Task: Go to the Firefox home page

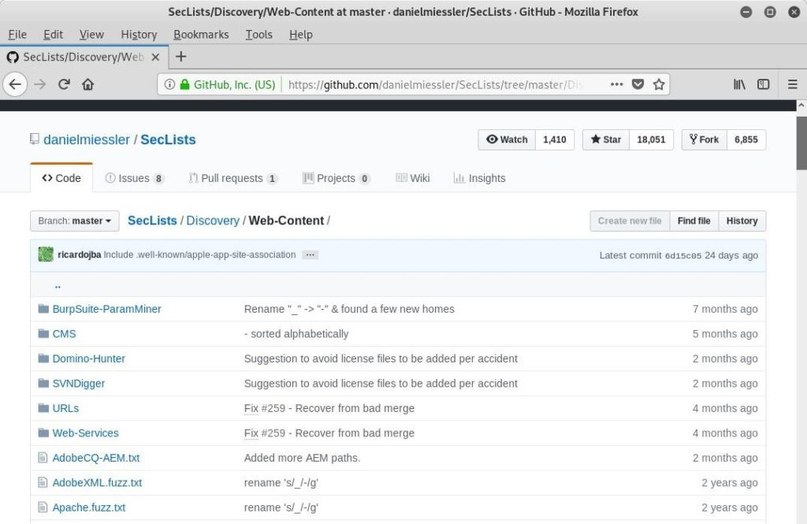Action: tap(88, 85)
